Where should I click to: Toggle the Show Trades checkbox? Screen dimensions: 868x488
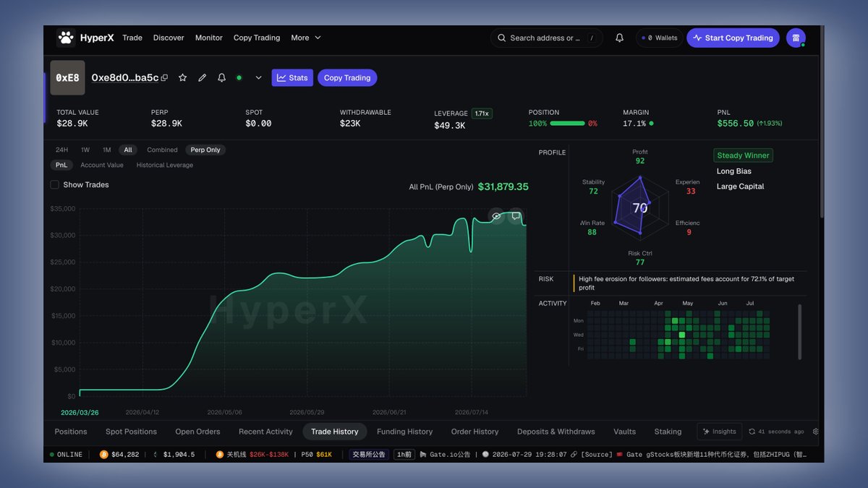[54, 185]
